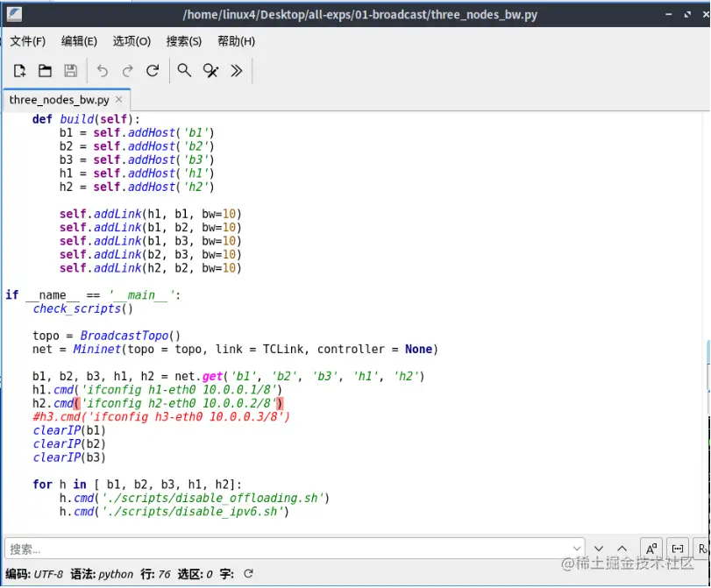Click the net.get('b1', 'b2', ...) line
Screen dimensions: 711x588
click(228, 376)
